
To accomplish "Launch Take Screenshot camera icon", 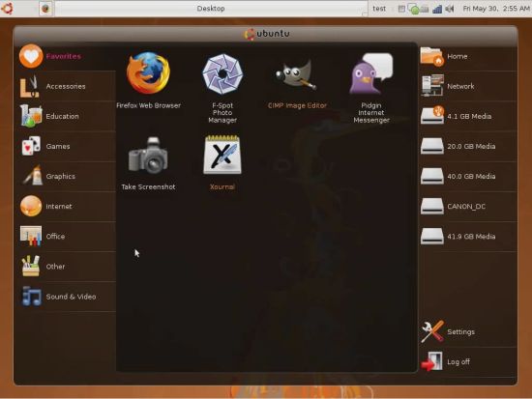I will tap(148, 155).
